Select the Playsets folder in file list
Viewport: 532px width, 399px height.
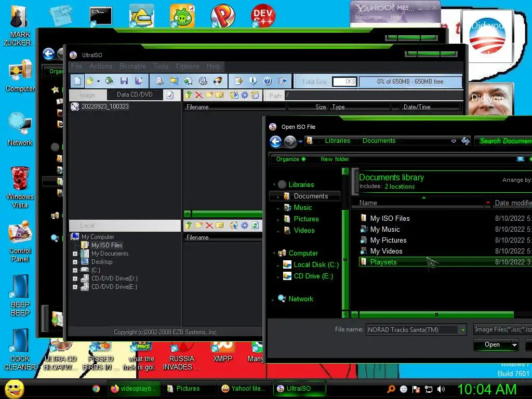pyautogui.click(x=445, y=262)
